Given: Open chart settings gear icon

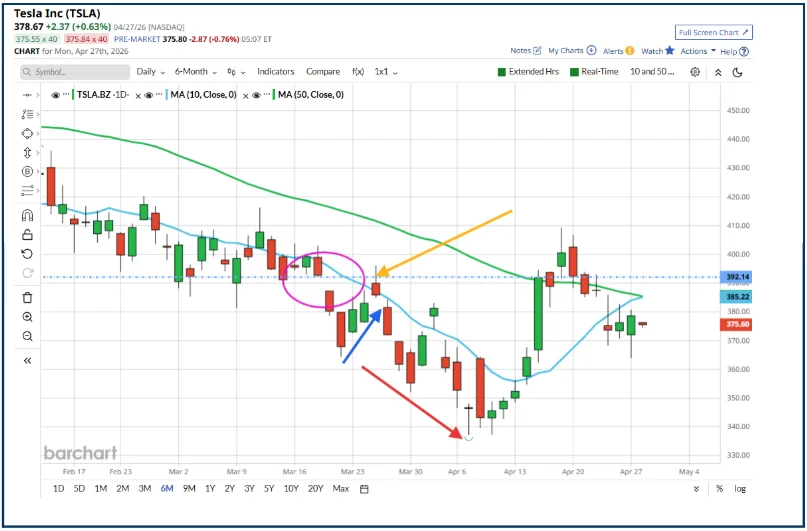Looking at the screenshot, I should pyautogui.click(x=695, y=72).
